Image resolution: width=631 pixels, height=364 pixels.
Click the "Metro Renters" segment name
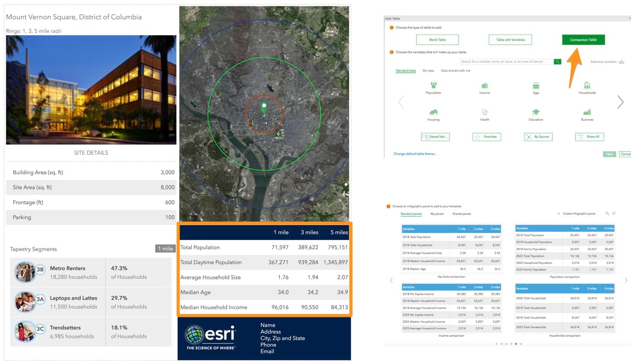point(68,268)
